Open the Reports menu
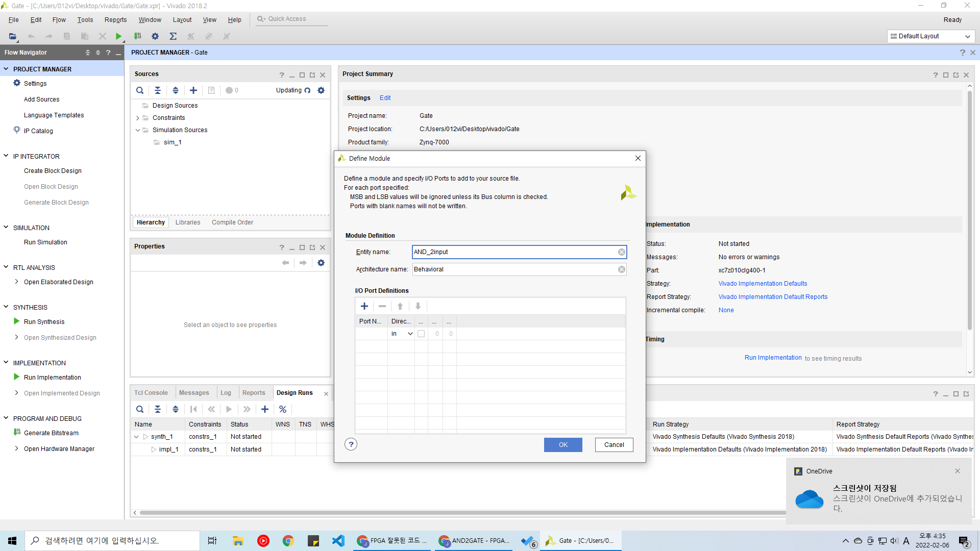This screenshot has height=551, width=980. [115, 20]
